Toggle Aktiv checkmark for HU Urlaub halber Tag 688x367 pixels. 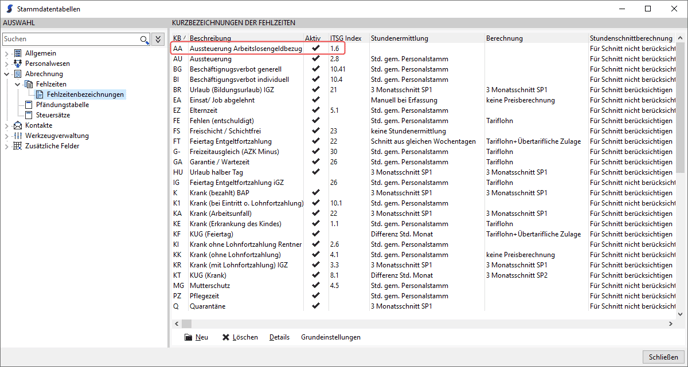315,172
